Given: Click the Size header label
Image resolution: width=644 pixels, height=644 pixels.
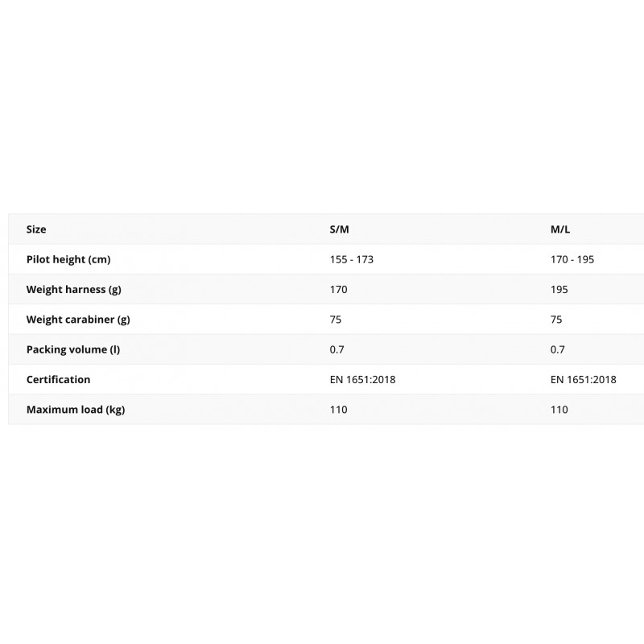Looking at the screenshot, I should (x=36, y=229).
